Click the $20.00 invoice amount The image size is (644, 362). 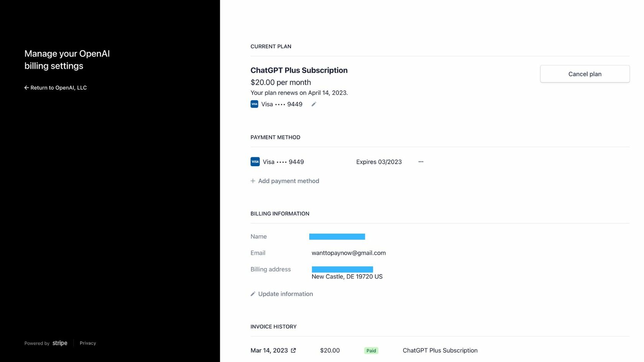tap(330, 351)
